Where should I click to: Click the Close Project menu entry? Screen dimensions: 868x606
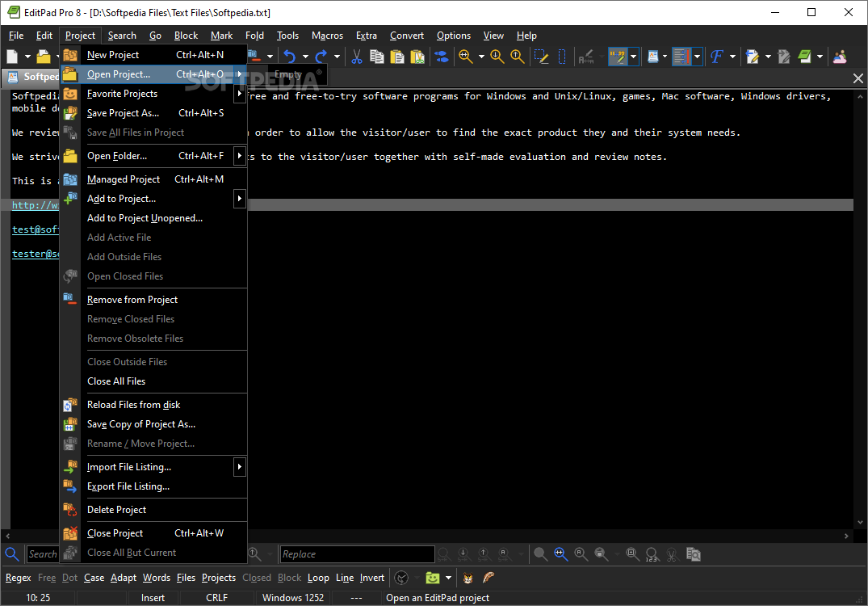(x=153, y=533)
